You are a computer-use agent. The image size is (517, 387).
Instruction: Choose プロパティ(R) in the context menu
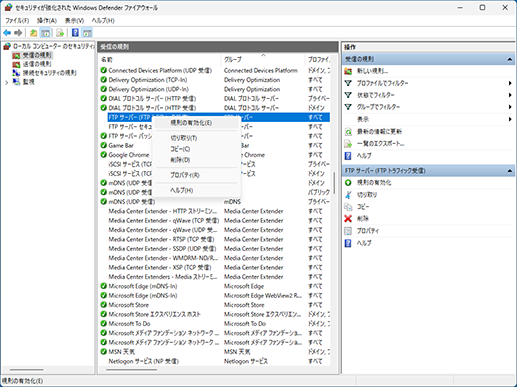click(x=196, y=175)
